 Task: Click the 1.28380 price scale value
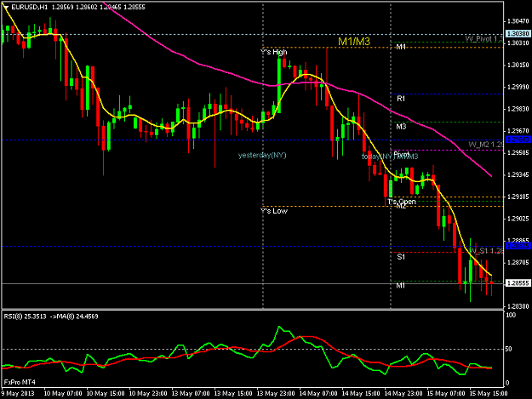point(518,306)
